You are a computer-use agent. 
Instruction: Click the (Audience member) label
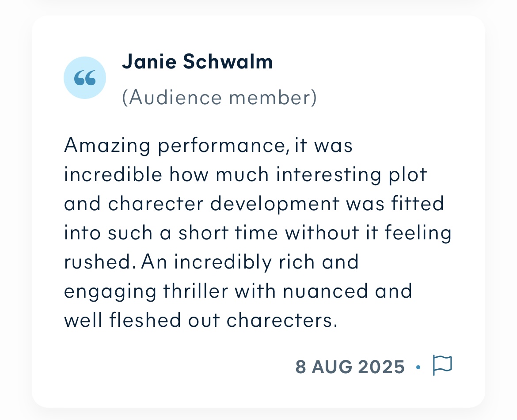[219, 98]
